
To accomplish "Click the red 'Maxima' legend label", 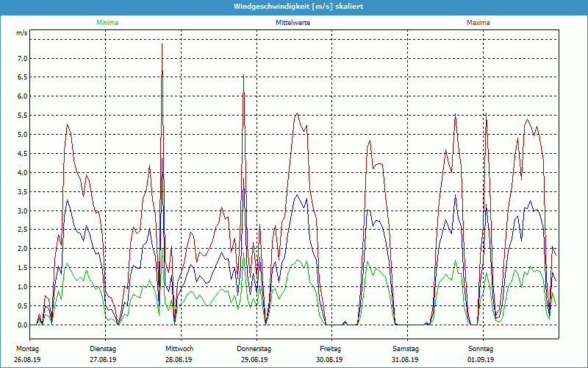I will click(478, 23).
